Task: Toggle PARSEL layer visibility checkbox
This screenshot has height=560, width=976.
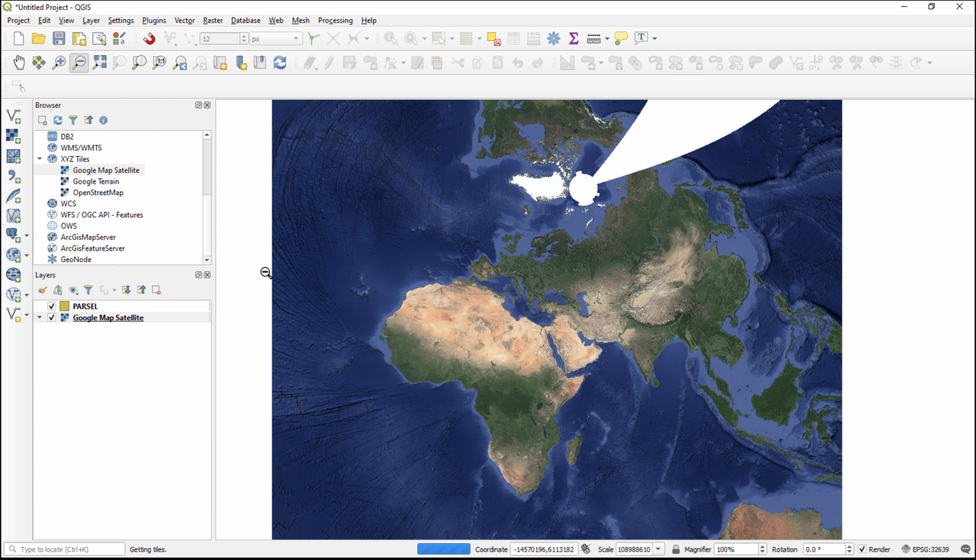Action: click(x=52, y=306)
